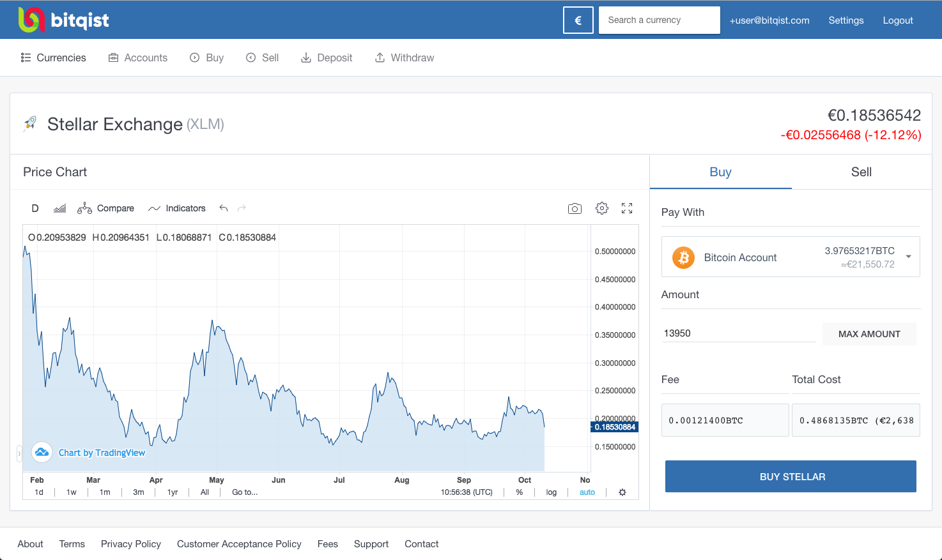Click the Stellar Exchange heading

coord(115,124)
